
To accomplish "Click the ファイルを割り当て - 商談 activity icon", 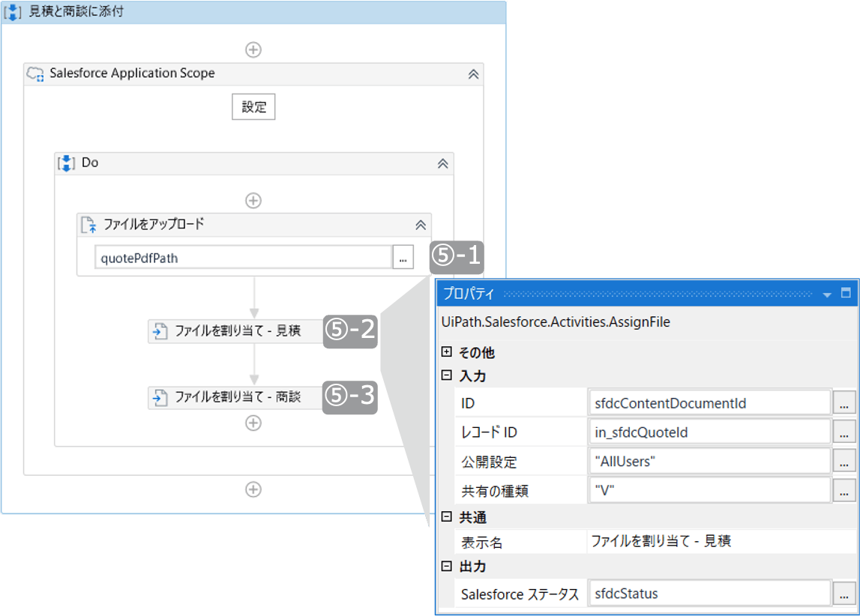I will tap(160, 397).
